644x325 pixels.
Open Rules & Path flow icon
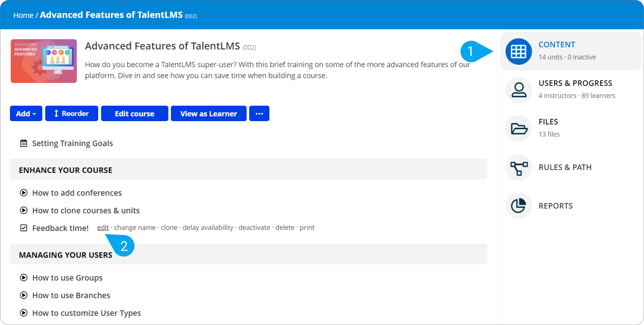(x=518, y=167)
